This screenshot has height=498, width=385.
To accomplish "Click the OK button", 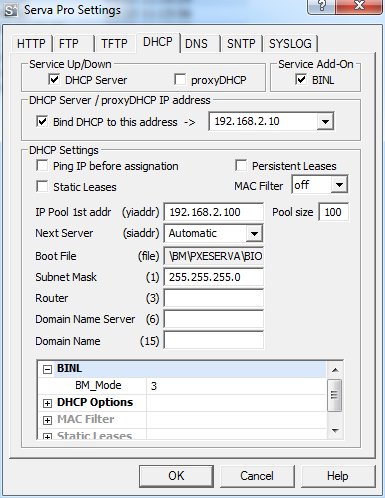I will 176,476.
